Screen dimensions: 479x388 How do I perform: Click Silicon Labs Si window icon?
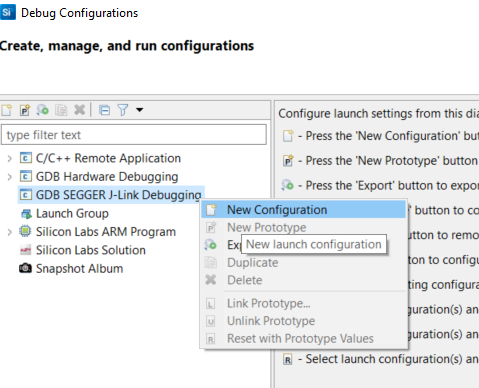click(x=7, y=13)
